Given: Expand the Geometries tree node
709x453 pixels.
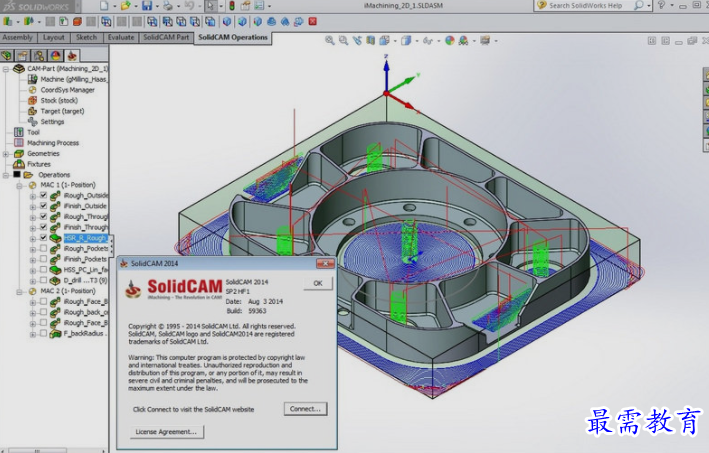Looking at the screenshot, I should pos(6,154).
